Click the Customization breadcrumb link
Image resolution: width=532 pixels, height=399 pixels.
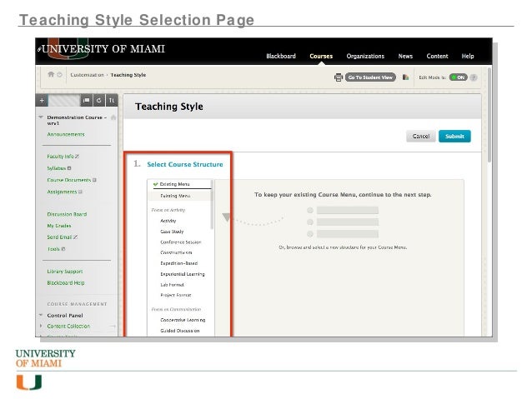[x=87, y=75]
